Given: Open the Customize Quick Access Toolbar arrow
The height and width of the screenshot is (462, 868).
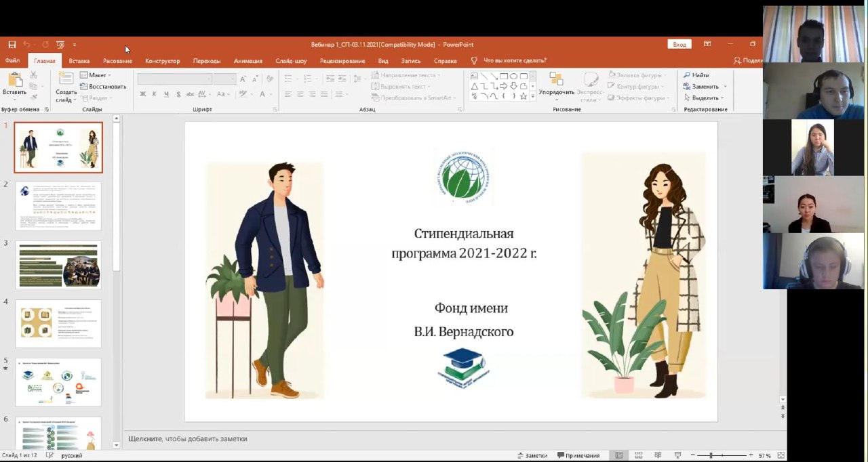Looking at the screenshot, I should [75, 45].
